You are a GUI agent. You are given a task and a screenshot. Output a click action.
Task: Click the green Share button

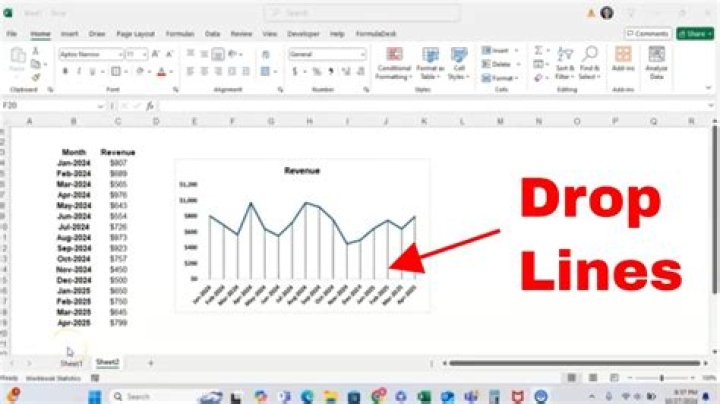coord(694,33)
